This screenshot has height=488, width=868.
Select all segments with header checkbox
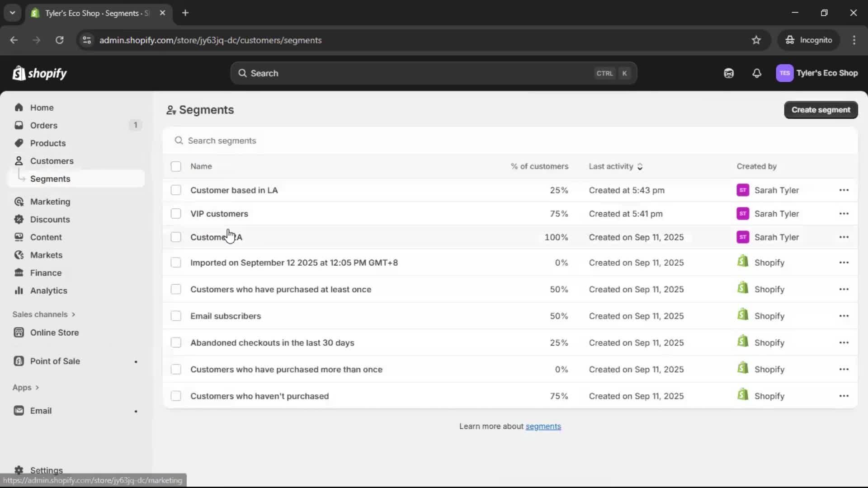(176, 166)
